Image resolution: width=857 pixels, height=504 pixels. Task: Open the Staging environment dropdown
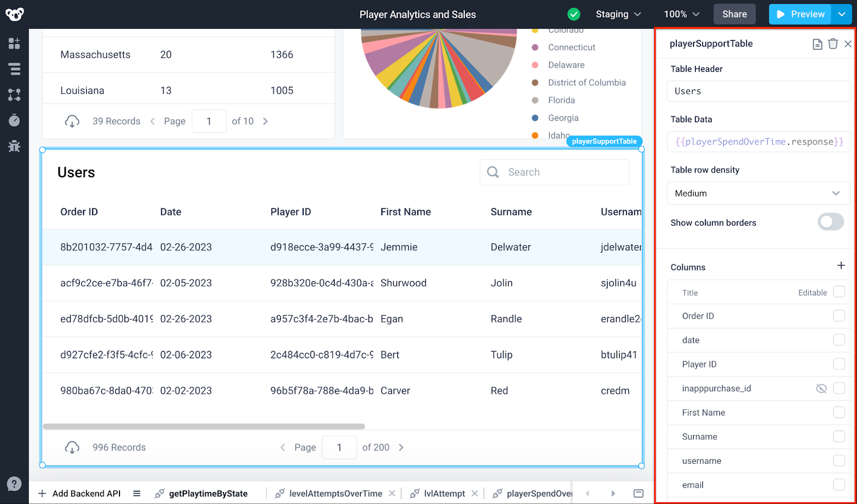pyautogui.click(x=618, y=14)
